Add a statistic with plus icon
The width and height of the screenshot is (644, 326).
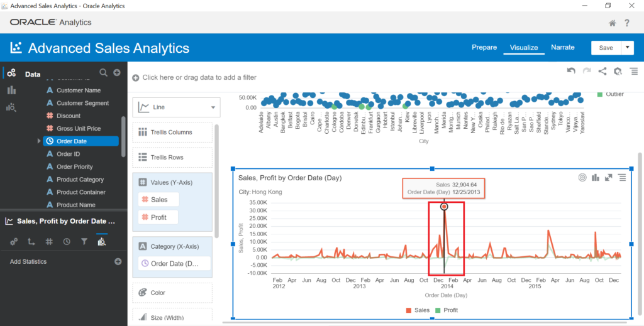[118, 261]
